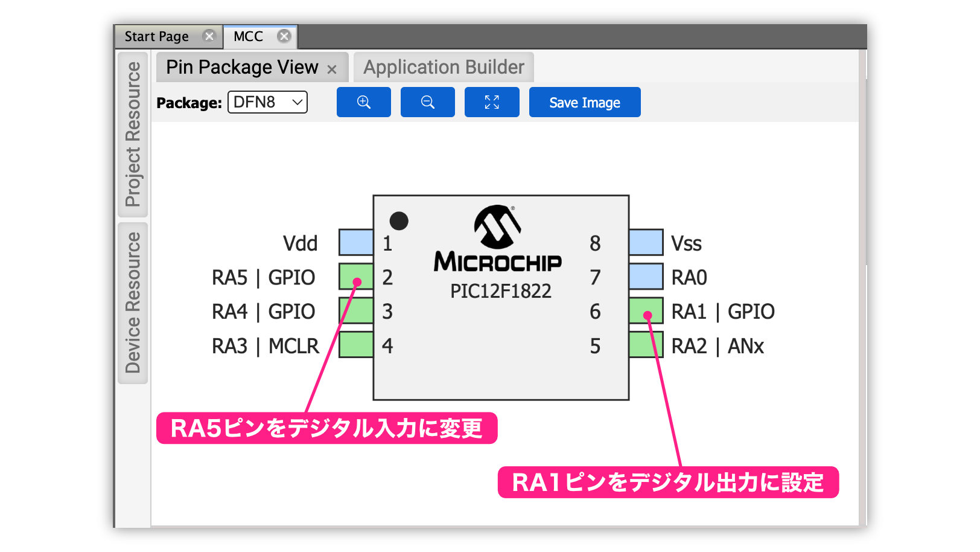The width and height of the screenshot is (980, 552).
Task: Close the MCC tab
Action: pos(284,36)
